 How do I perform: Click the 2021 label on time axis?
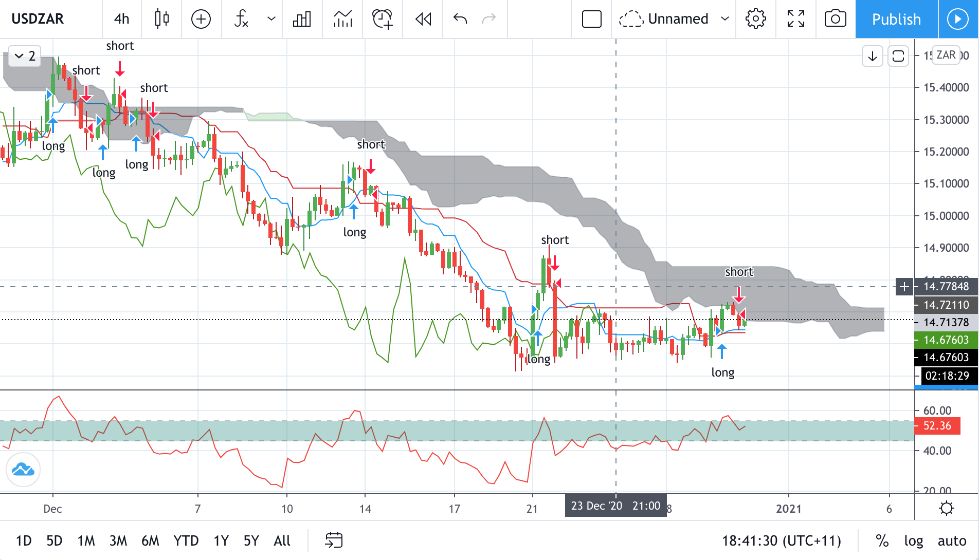[789, 509]
